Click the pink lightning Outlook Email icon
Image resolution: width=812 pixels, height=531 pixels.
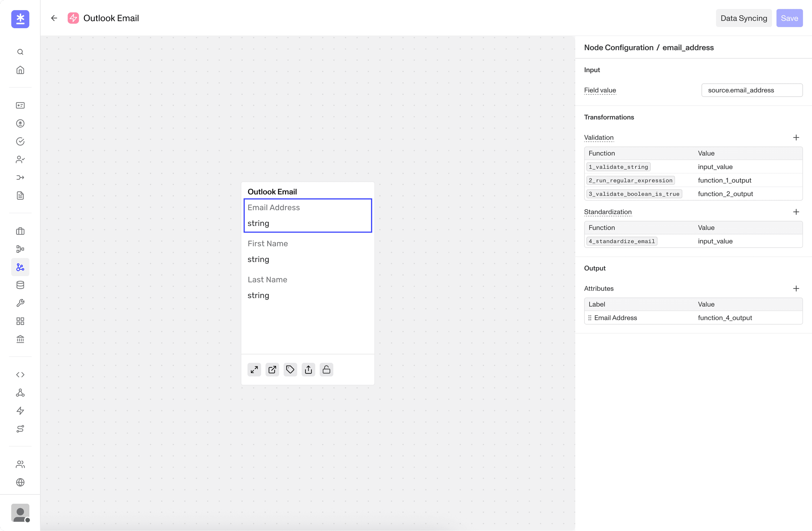[x=73, y=18]
